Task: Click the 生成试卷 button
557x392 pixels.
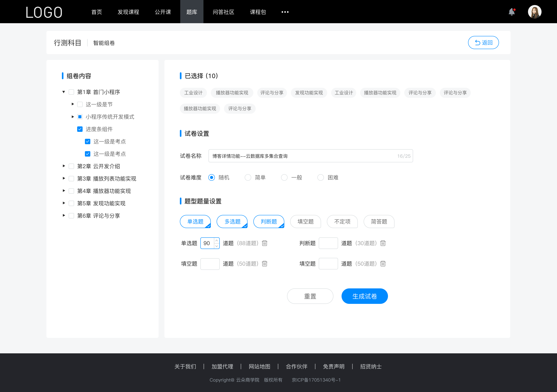Action: tap(364, 296)
